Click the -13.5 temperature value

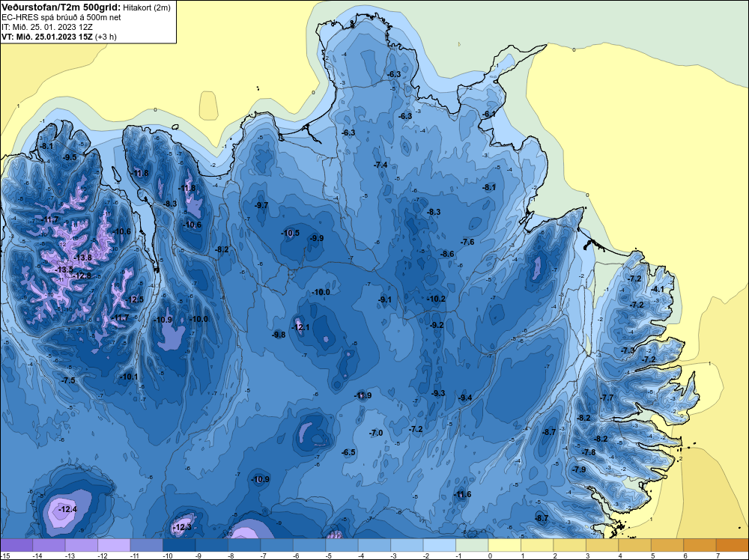64,270
